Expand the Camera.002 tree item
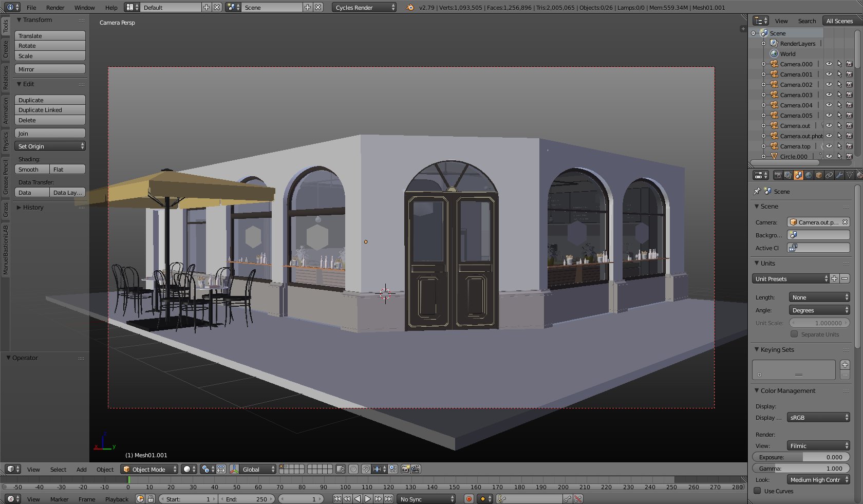The height and width of the screenshot is (504, 863). [x=763, y=85]
